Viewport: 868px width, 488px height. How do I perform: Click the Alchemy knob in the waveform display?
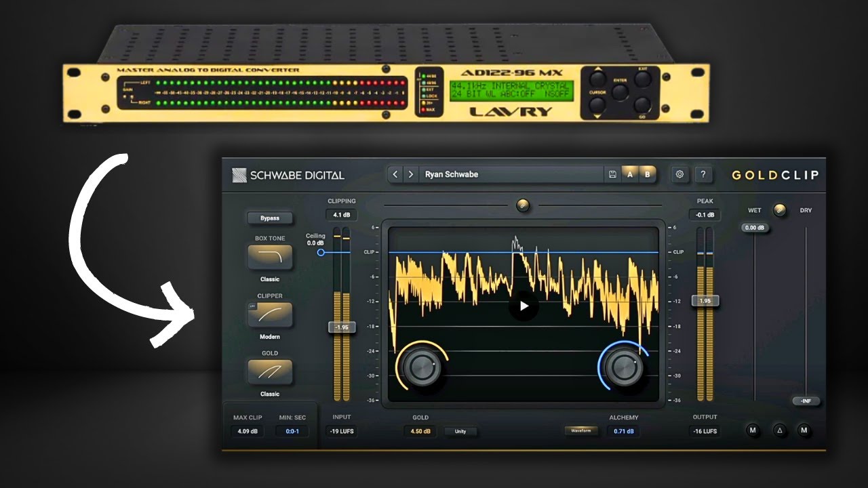tap(625, 367)
